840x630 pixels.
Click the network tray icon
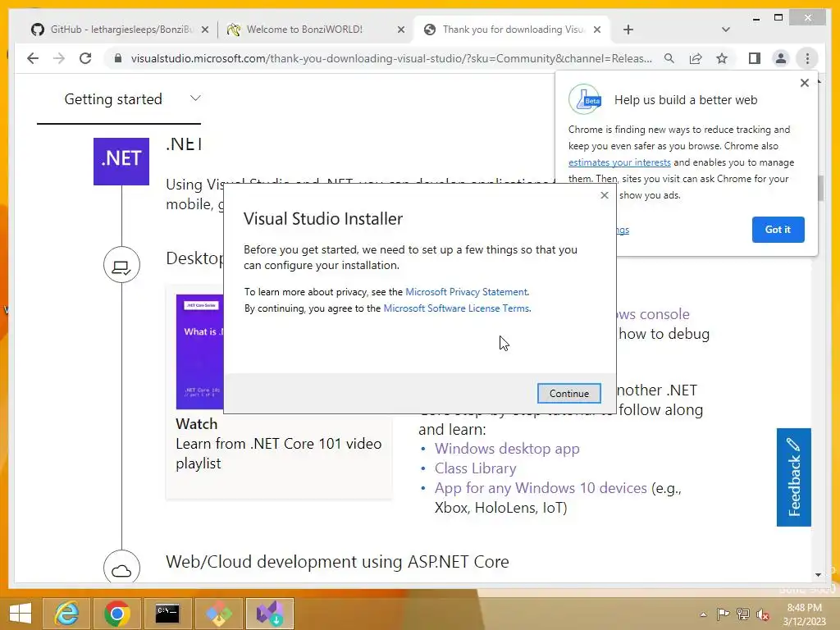click(743, 614)
